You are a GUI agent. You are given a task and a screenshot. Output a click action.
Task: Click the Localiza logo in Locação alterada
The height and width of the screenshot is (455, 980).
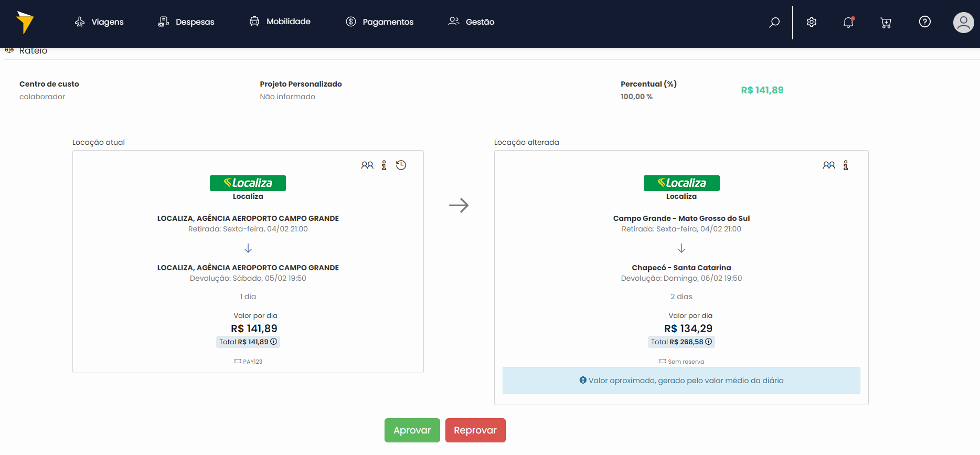[x=681, y=183]
